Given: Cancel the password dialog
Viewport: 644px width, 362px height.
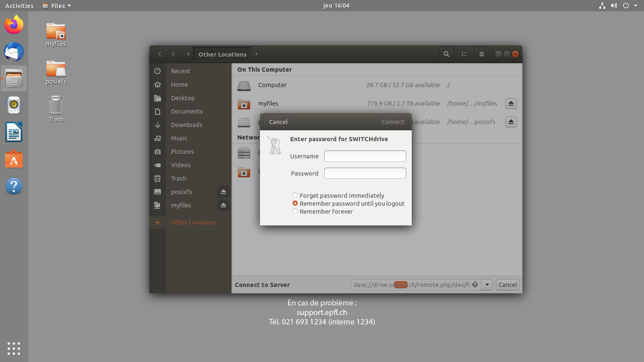Looking at the screenshot, I should pyautogui.click(x=278, y=122).
